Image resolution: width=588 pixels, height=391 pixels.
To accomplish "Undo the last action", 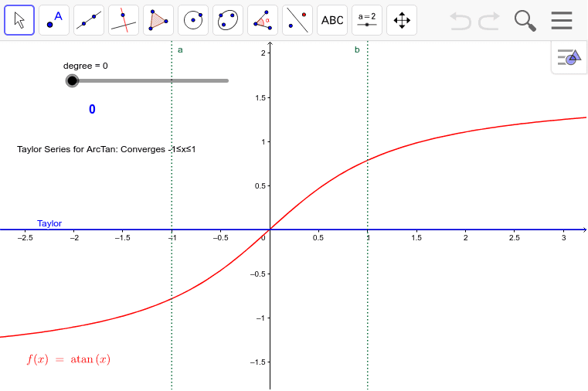I will coord(461,21).
